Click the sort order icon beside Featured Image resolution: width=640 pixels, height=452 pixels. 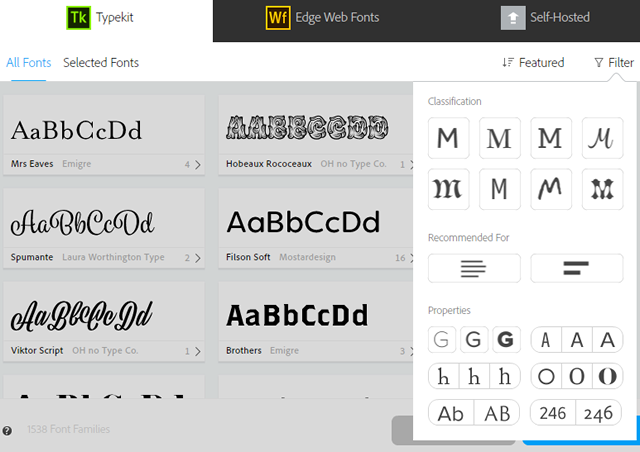pos(508,62)
